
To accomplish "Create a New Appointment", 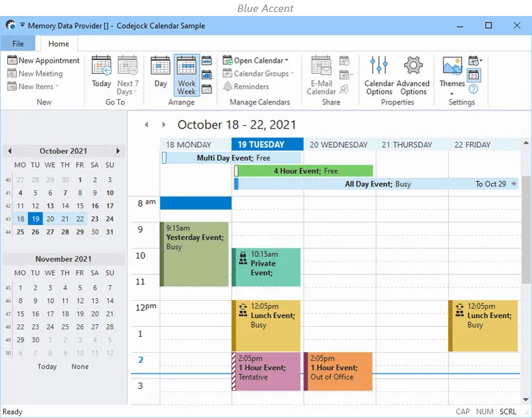I will coord(43,61).
